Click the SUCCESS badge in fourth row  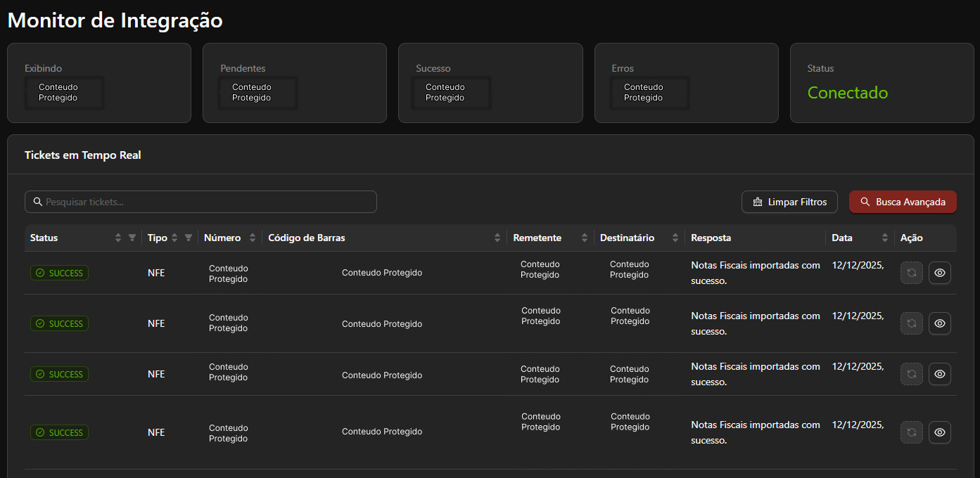59,432
